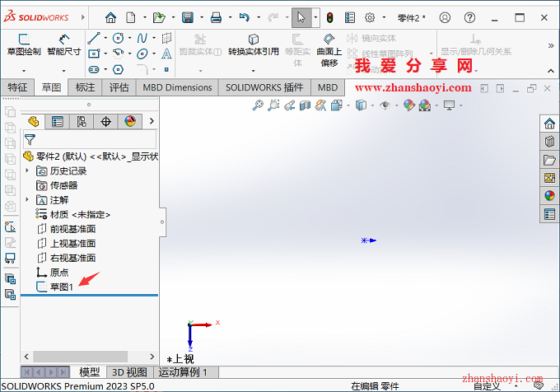Open dropdown beside Save icon

click(202, 17)
